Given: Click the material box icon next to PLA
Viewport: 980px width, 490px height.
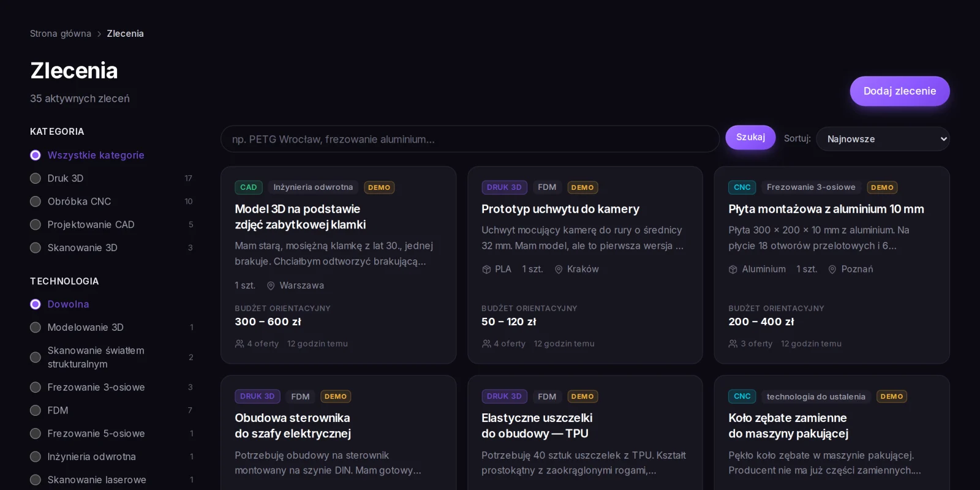Looking at the screenshot, I should click(x=486, y=269).
